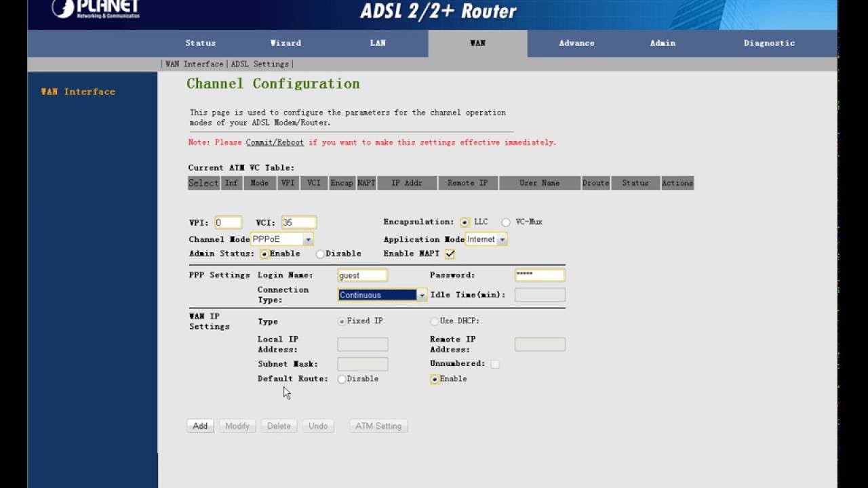Open the Diagnostic tab
The width and height of the screenshot is (868, 488).
[x=769, y=43]
